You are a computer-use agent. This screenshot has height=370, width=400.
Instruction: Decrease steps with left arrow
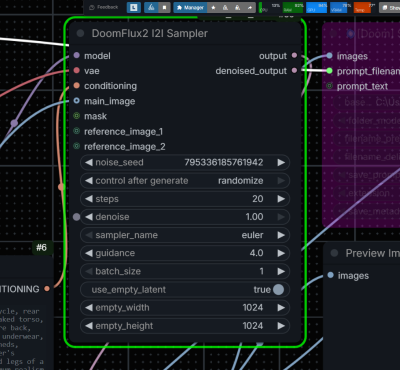point(89,199)
